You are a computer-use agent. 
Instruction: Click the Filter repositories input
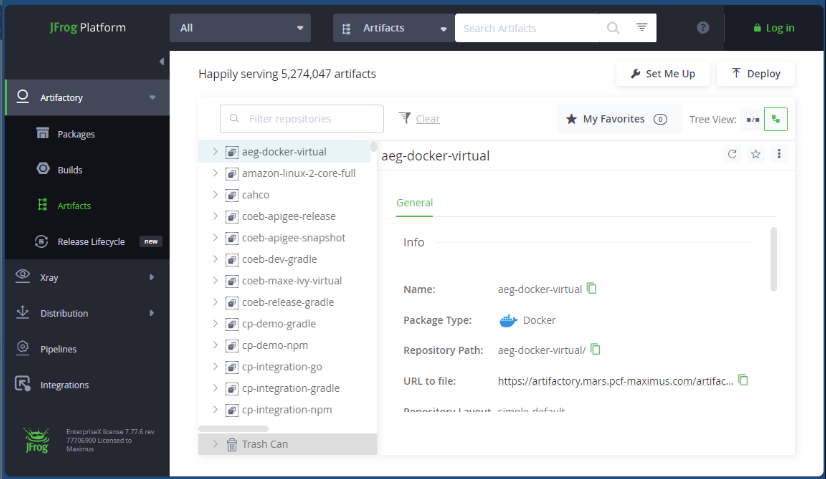click(302, 119)
